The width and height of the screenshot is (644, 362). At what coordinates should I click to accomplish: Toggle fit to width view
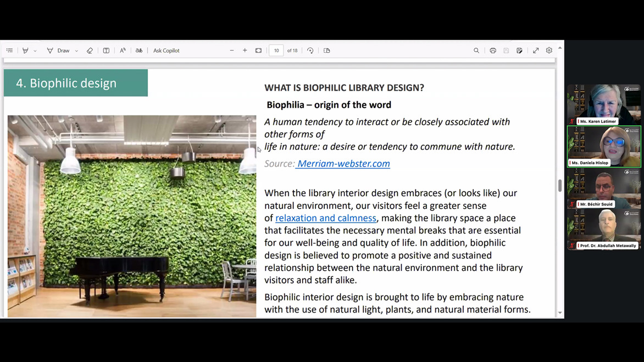point(258,51)
